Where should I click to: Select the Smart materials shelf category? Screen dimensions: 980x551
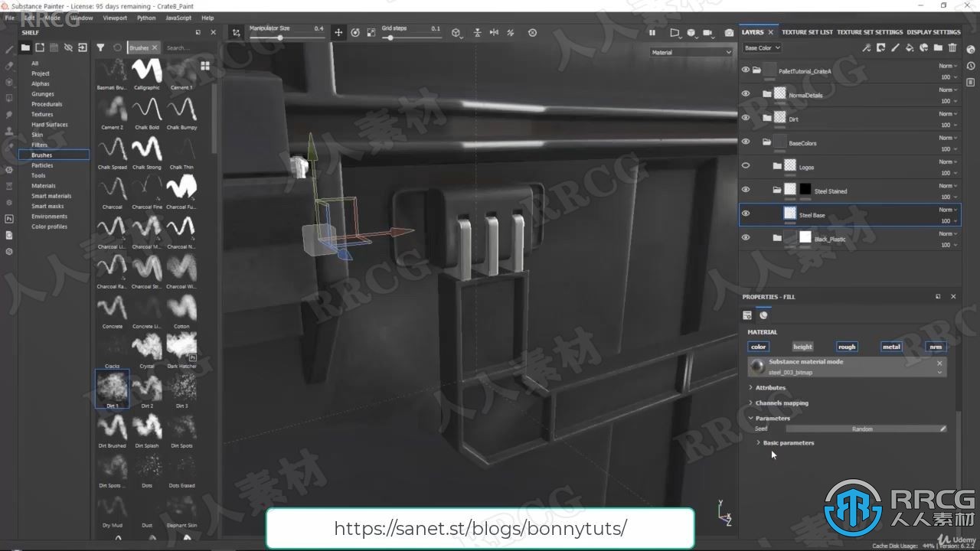click(x=51, y=196)
